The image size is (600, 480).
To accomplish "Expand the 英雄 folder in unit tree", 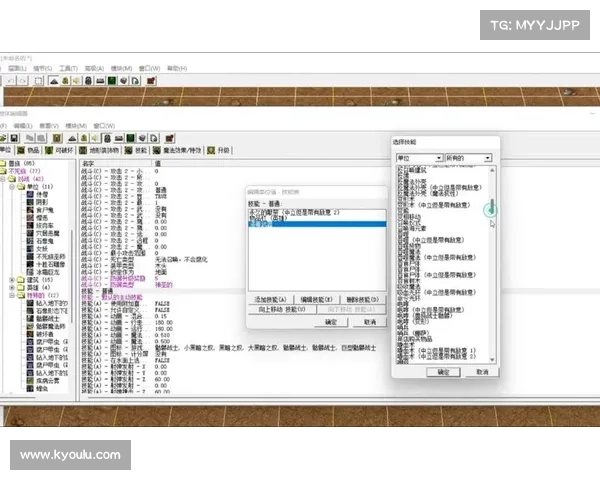I will [x=11, y=288].
